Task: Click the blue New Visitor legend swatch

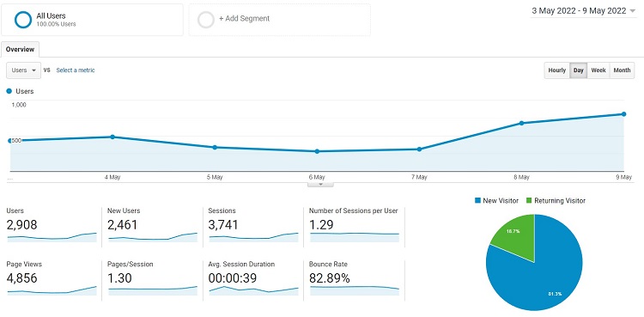Action: click(477, 201)
